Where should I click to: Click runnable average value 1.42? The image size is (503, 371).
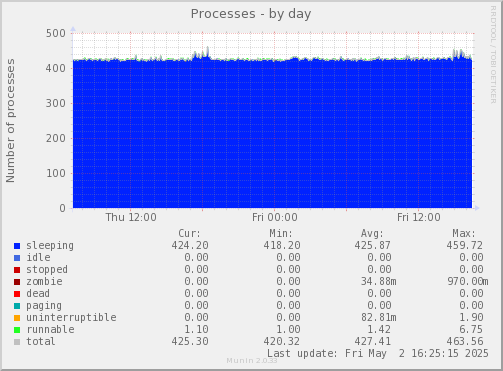pyautogui.click(x=379, y=329)
